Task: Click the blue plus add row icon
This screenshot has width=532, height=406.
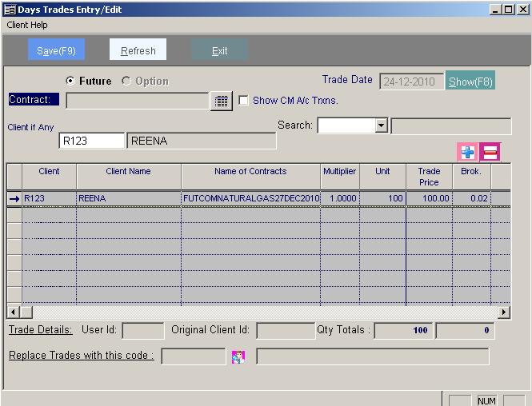Action: point(467,152)
